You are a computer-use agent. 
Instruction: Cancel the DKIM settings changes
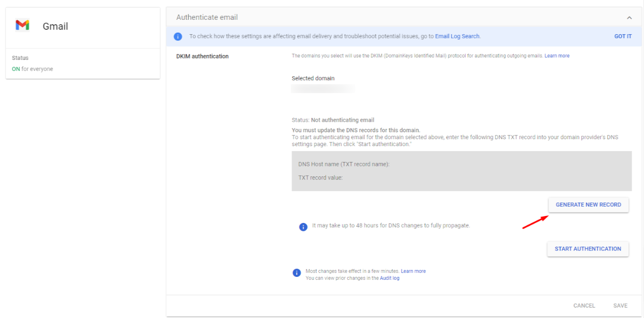584,306
